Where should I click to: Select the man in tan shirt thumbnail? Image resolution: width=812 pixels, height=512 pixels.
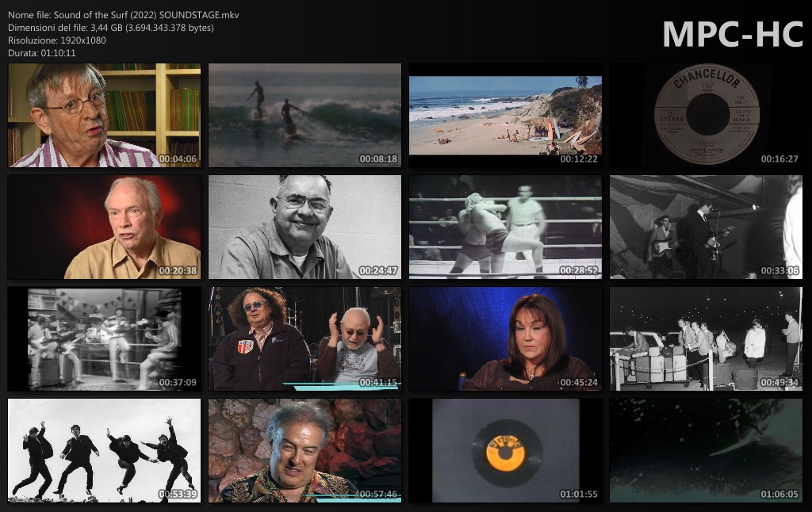(x=104, y=227)
